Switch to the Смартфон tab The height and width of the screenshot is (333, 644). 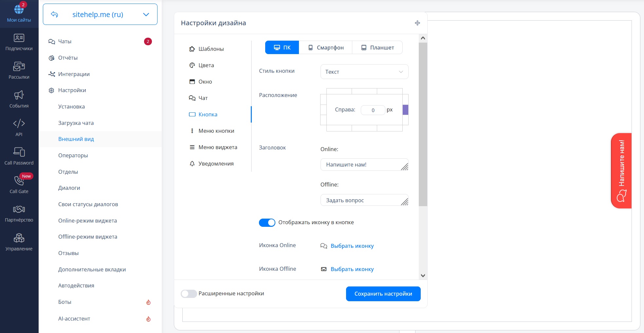(x=326, y=48)
